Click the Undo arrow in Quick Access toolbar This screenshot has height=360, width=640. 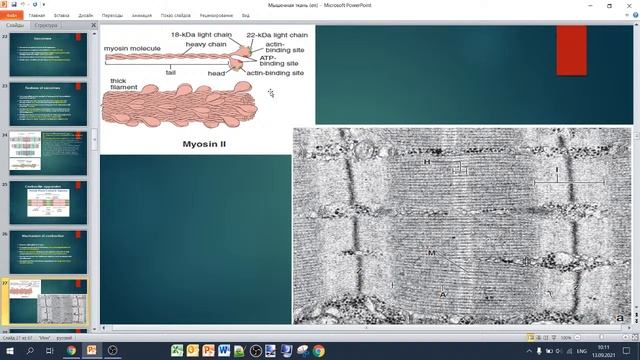[x=23, y=4]
